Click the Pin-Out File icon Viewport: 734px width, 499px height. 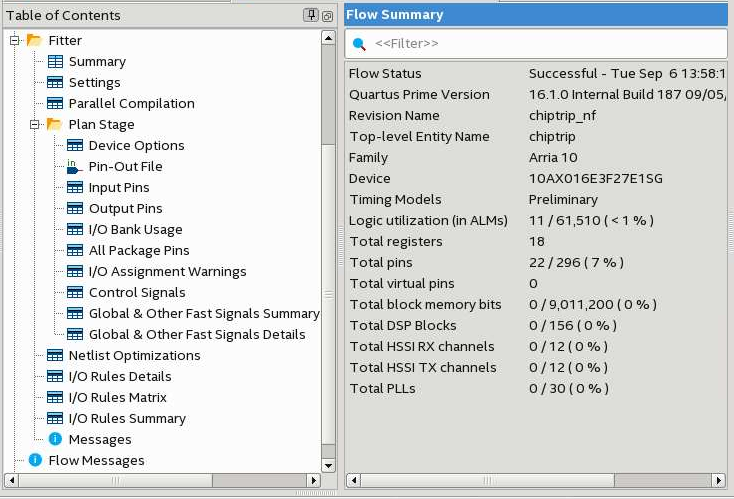75,167
